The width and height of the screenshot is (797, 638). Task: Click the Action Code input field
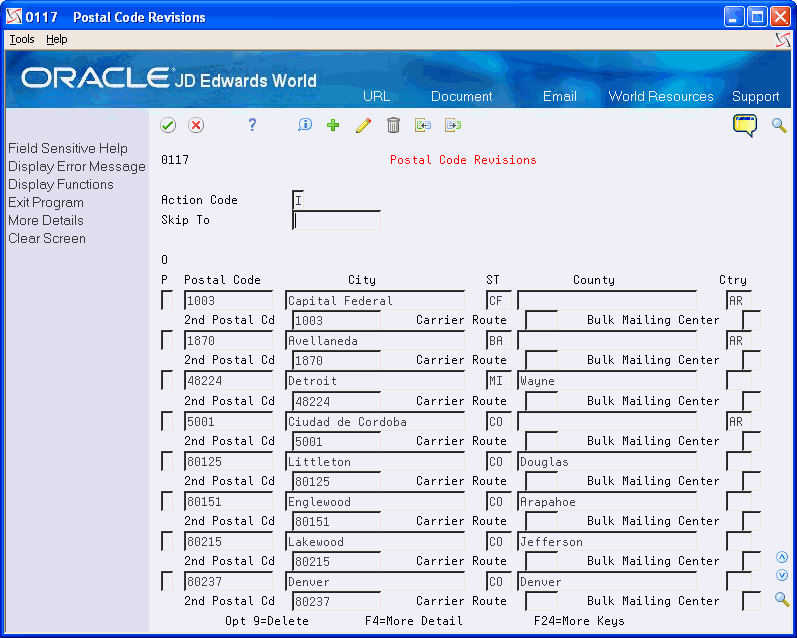click(x=298, y=200)
